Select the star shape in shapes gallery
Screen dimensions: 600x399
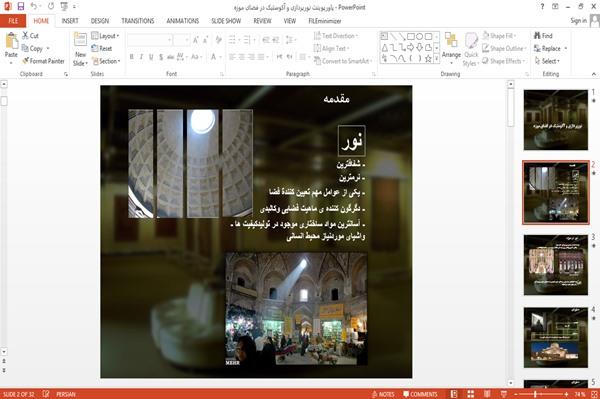(x=428, y=59)
